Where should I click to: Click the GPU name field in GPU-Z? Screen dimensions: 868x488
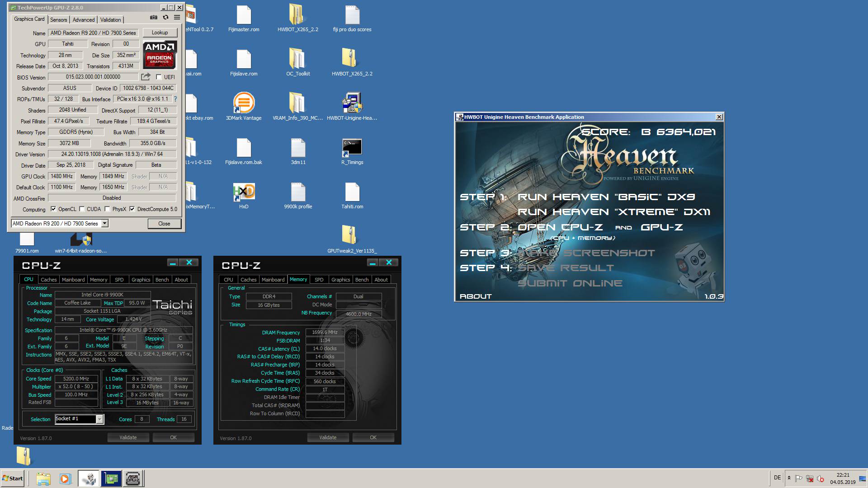click(x=93, y=33)
